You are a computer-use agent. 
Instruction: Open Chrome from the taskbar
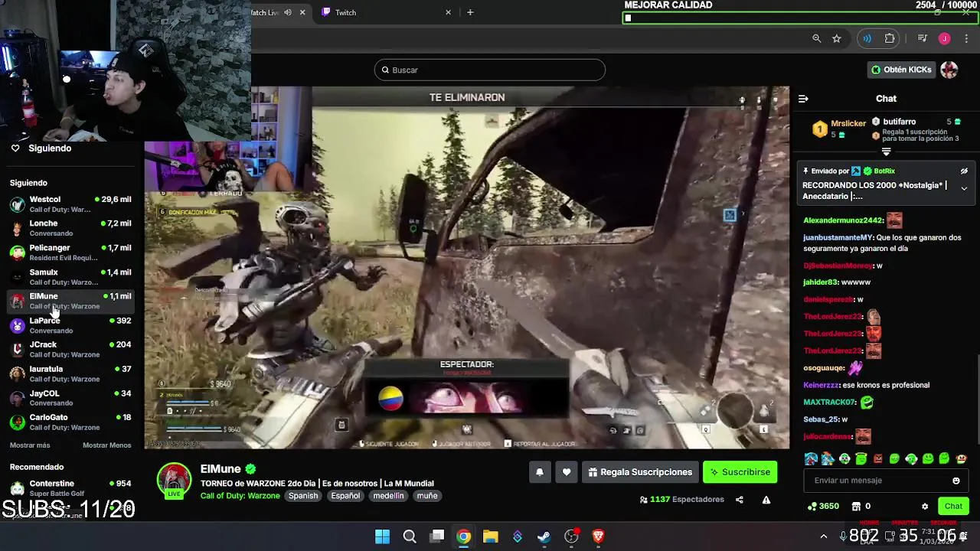pos(464,536)
